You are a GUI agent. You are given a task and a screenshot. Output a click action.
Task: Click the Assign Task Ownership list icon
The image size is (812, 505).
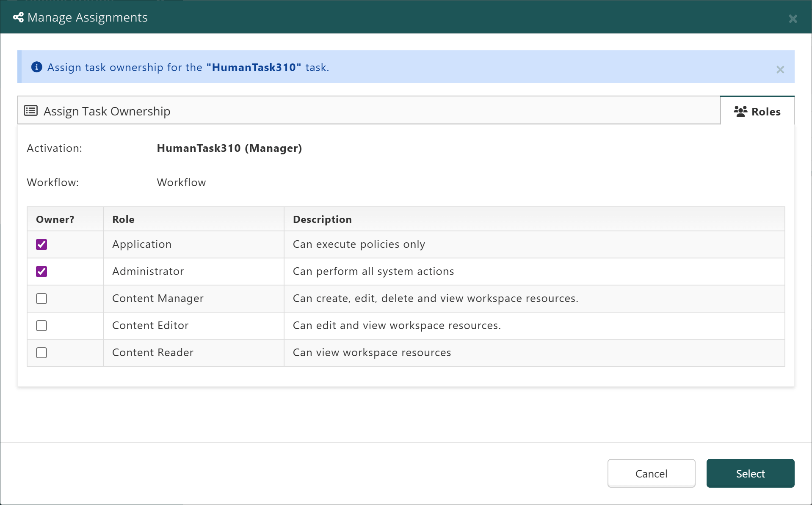point(31,111)
